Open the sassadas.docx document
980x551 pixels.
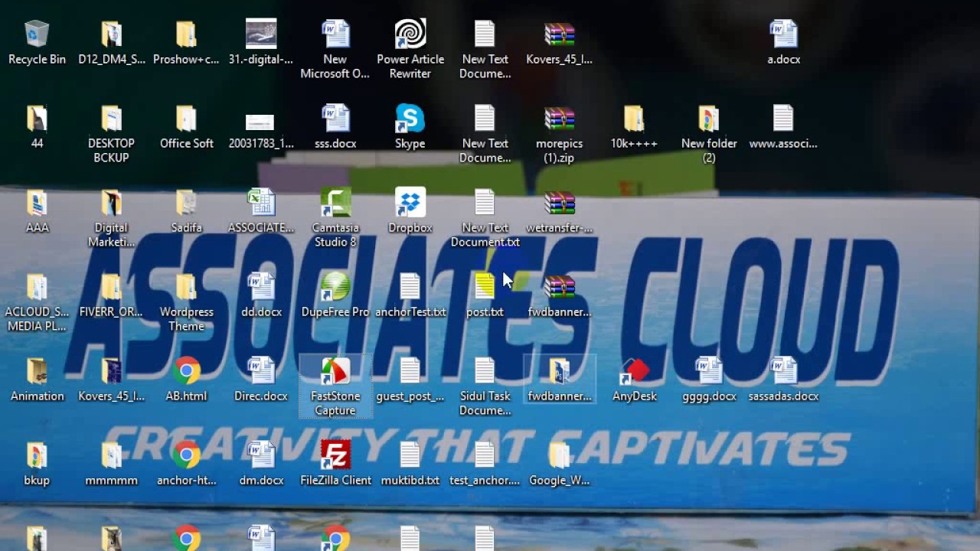(x=784, y=380)
